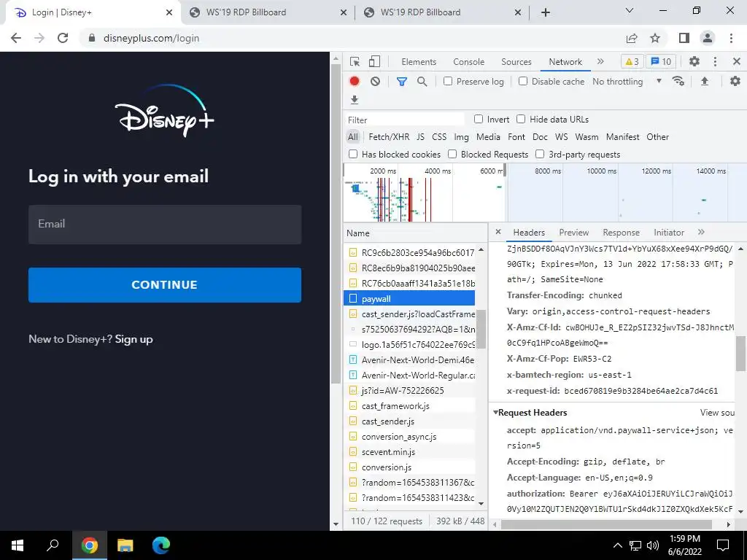Switch to second WS'19 RDP Billboard tab
Screen dimensions: 747x560
tap(442, 12)
